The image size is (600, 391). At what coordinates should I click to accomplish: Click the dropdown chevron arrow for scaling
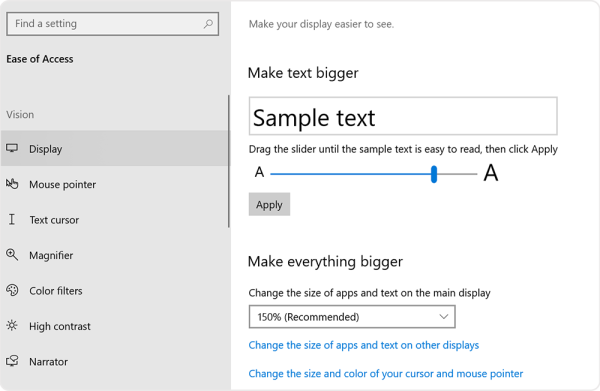(443, 317)
